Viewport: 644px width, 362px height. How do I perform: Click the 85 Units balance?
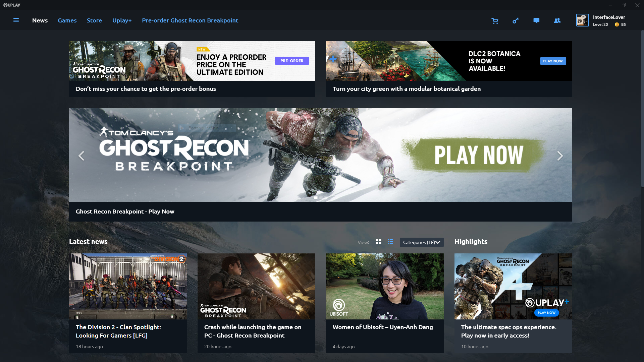(x=623, y=24)
